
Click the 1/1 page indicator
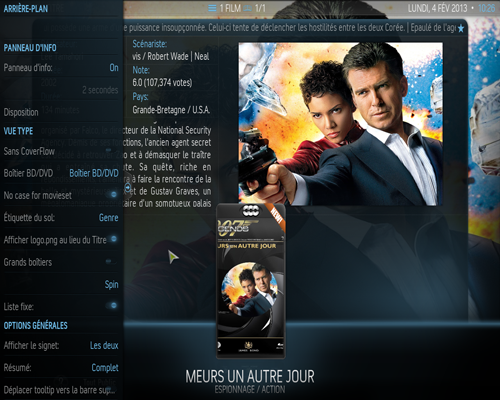[260, 8]
